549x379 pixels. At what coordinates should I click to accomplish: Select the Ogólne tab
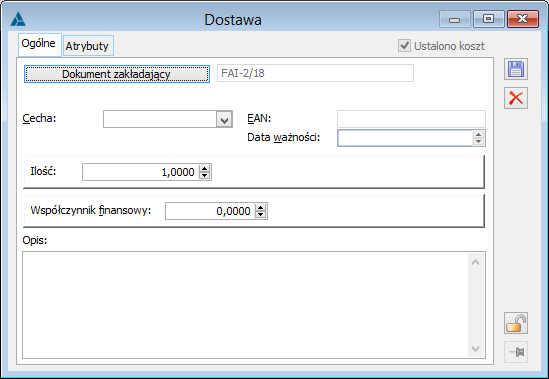coord(40,44)
